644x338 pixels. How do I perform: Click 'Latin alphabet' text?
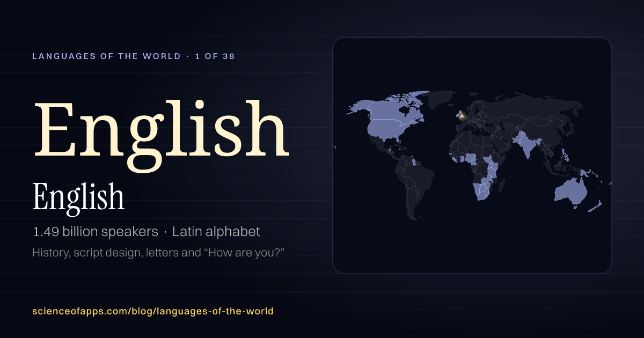(x=216, y=232)
